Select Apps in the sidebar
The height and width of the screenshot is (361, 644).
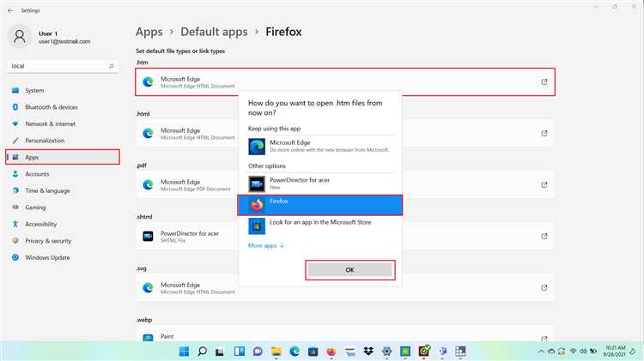coord(63,157)
